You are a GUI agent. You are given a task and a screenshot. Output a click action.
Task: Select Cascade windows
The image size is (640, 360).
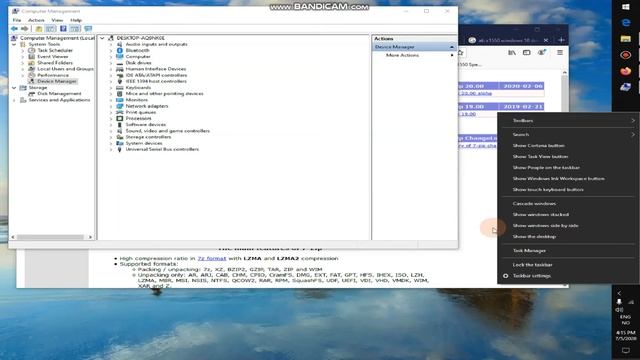tap(568, 203)
